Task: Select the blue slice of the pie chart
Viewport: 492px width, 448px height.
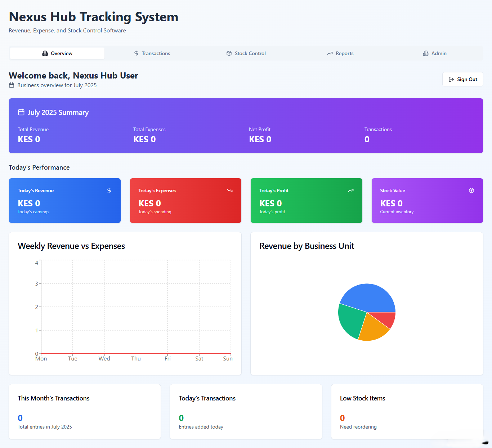Action: 367,297
